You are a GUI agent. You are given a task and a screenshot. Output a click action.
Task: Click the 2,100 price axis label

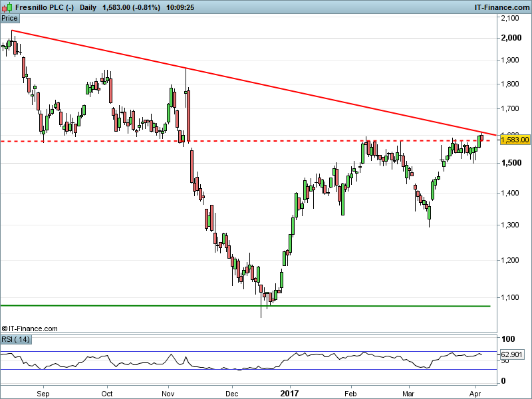pos(510,18)
